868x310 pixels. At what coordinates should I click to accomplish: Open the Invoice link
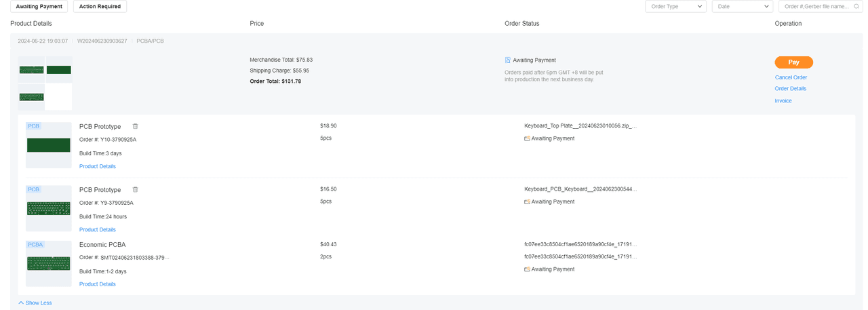coord(783,101)
